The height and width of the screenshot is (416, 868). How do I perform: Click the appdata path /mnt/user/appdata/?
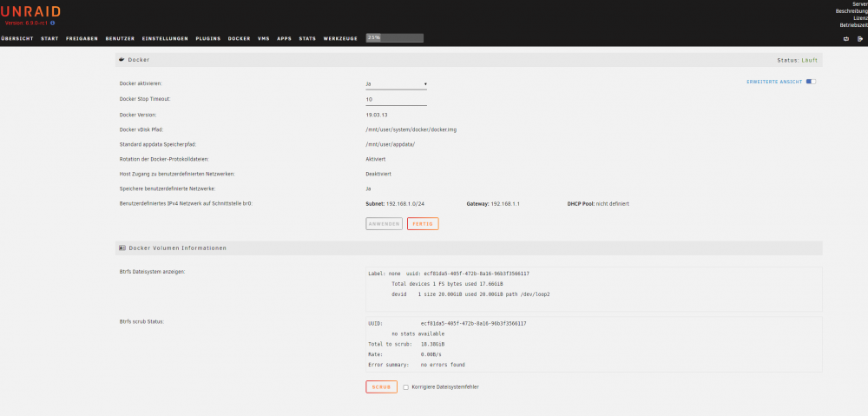391,144
